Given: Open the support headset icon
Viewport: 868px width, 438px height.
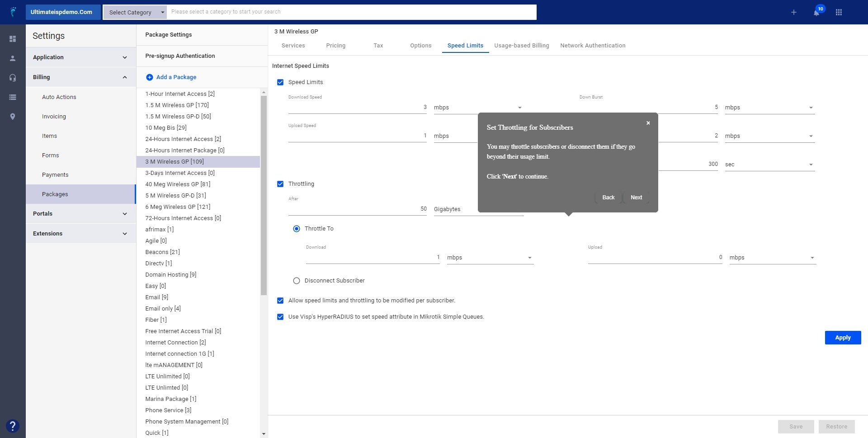Looking at the screenshot, I should [x=13, y=78].
